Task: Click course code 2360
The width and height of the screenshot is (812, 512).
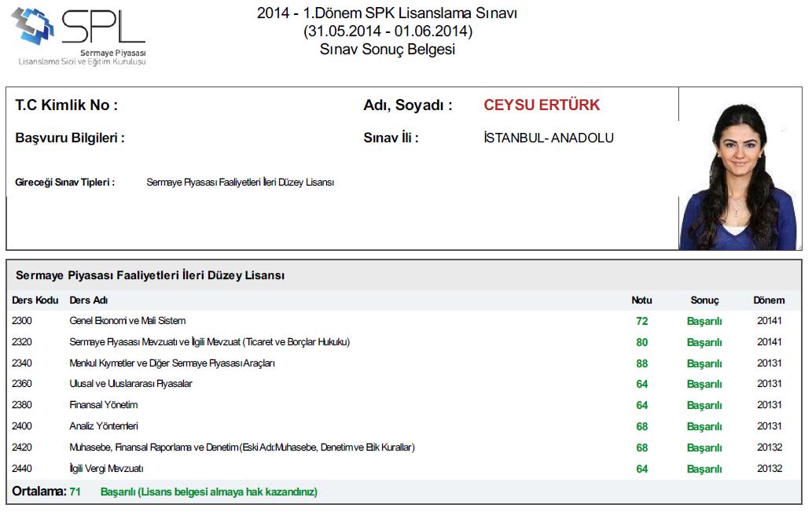Action: 22,384
